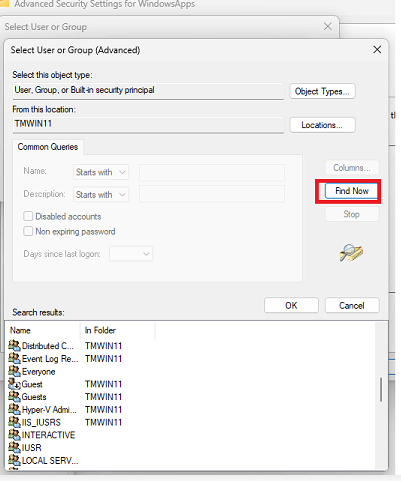Open the Name 'Starts with' dropdown
401x481 pixels.
101,172
